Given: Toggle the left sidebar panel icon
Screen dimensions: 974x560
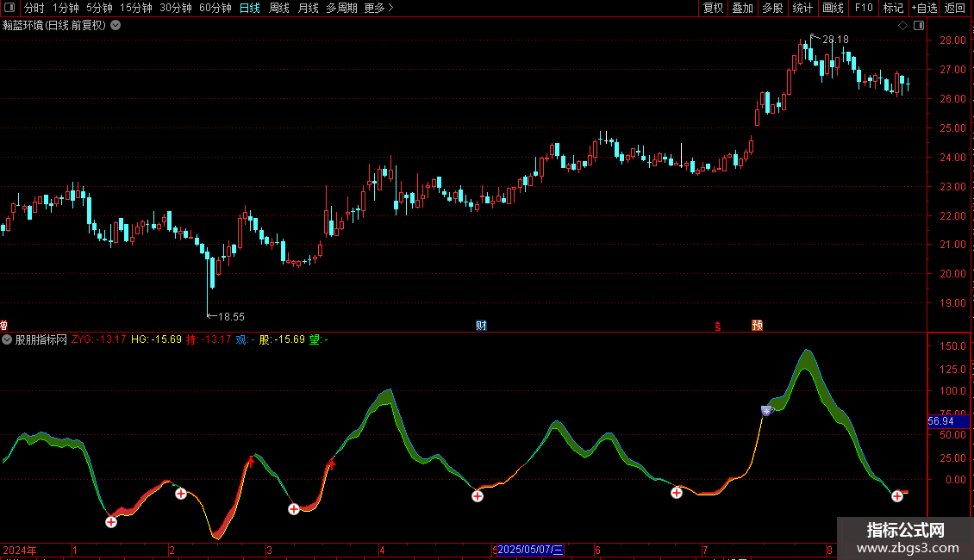Looking at the screenshot, I should (9, 8).
